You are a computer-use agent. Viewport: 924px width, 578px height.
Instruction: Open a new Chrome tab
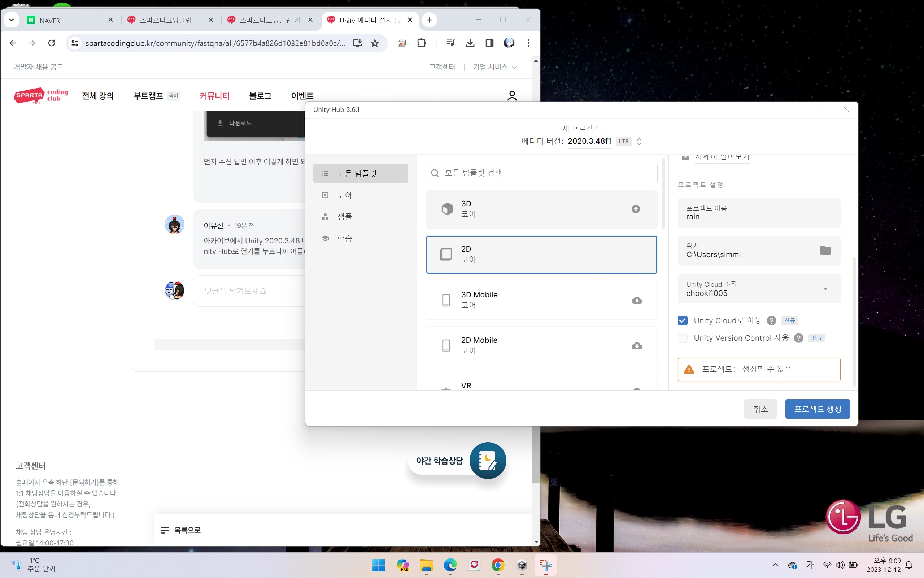[429, 20]
